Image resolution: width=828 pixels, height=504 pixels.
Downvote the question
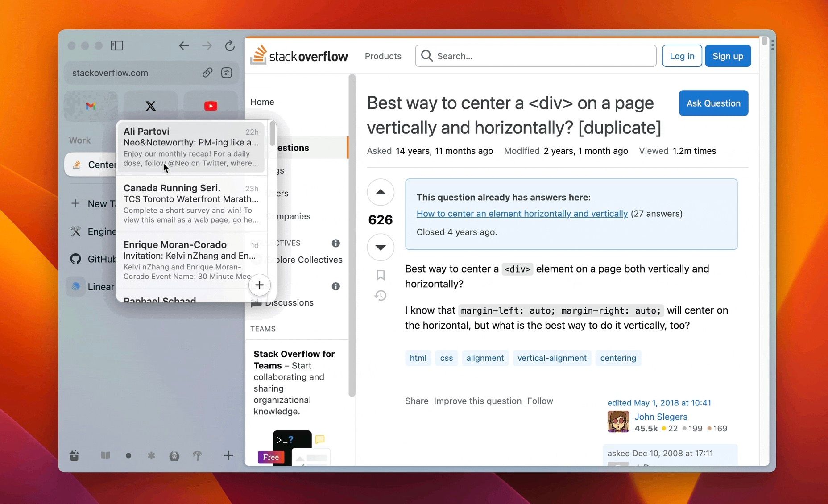[x=381, y=247]
